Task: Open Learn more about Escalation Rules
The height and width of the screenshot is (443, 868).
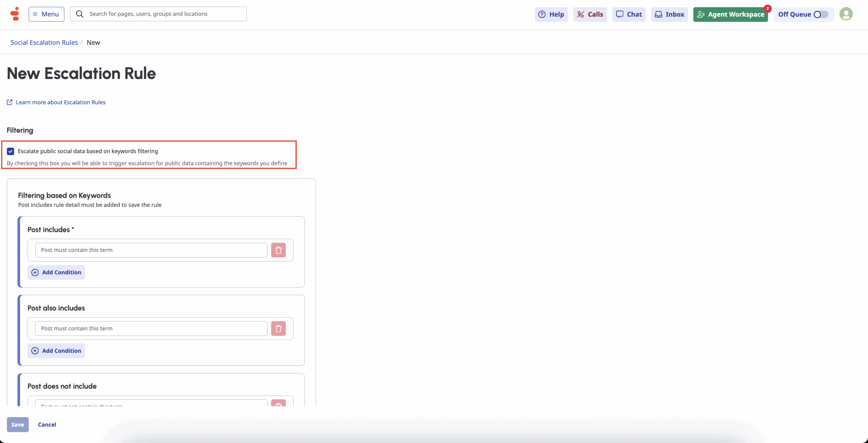Action: (60, 102)
